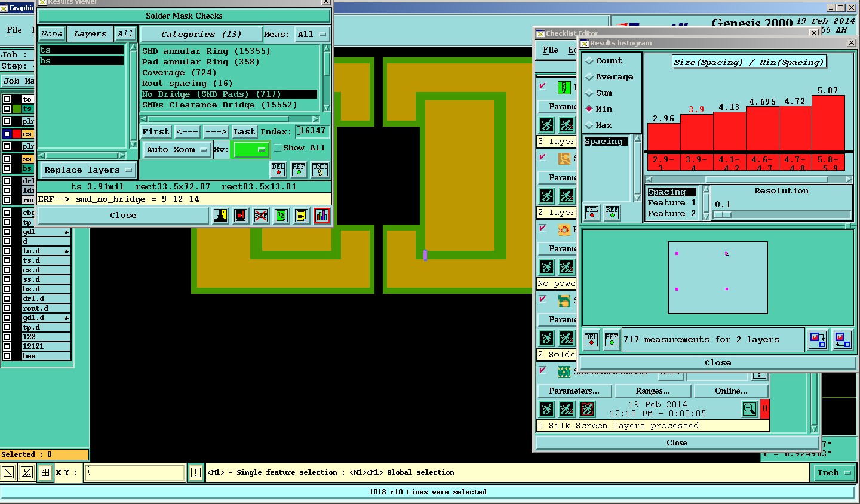The height and width of the screenshot is (504, 860).
Task: Click the exclamation icon beside the command line
Action: click(x=195, y=472)
